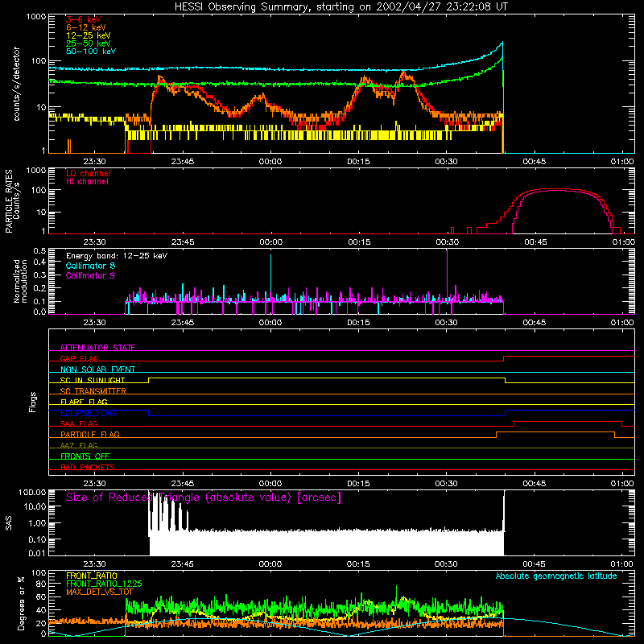Viewport: 644px width, 644px height.
Task: Click the 50-100 keV curve peak near 00:40
Action: point(502,43)
